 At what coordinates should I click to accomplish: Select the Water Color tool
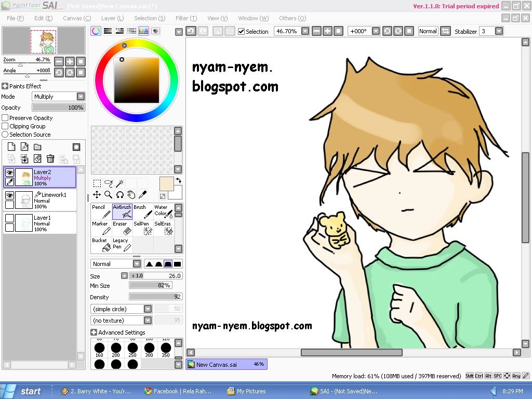(164, 211)
